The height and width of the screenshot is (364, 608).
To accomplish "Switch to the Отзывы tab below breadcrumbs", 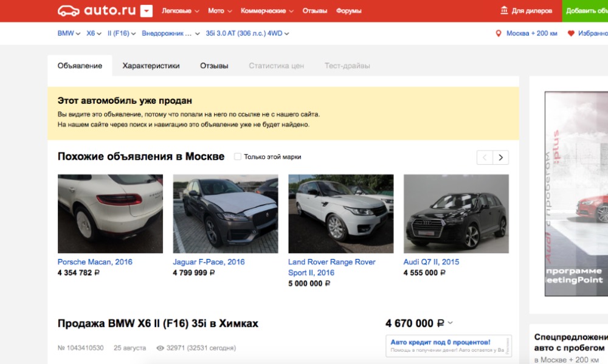I will click(214, 66).
